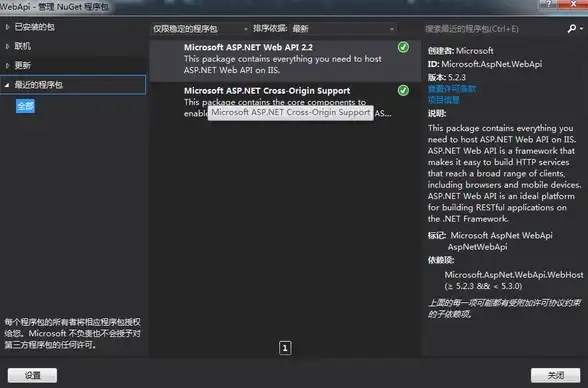This screenshot has width=588, height=388.
Task: Click the 版本: 5.2.3 text
Action: pos(447,77)
